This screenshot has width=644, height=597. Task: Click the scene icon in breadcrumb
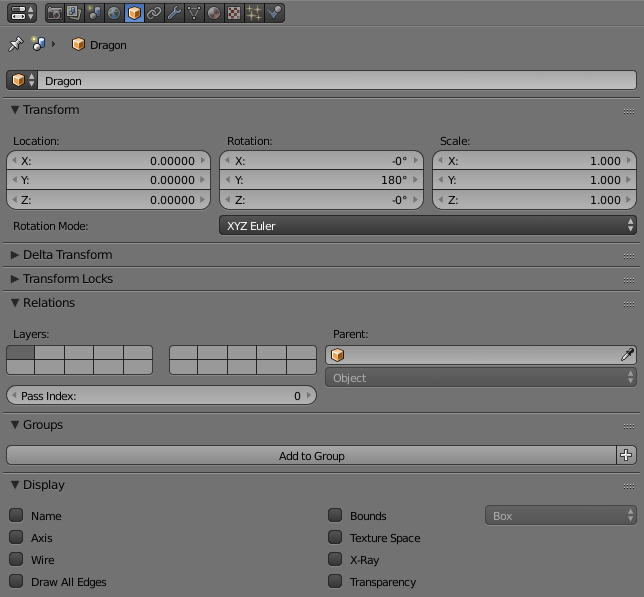click(38, 44)
